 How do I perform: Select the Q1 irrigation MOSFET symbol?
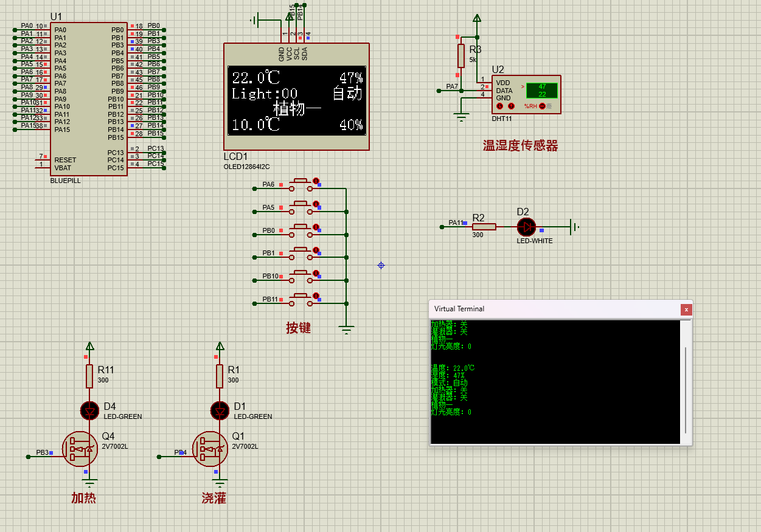click(210, 449)
